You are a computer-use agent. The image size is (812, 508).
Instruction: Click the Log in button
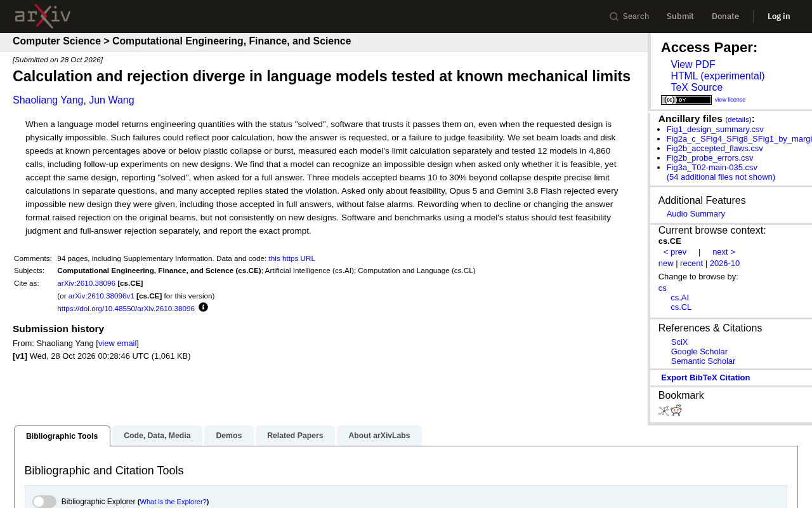tap(779, 17)
